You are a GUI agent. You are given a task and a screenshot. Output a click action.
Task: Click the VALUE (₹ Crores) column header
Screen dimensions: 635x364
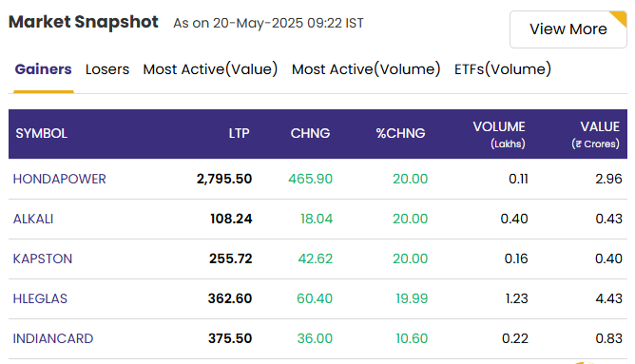[x=596, y=134]
